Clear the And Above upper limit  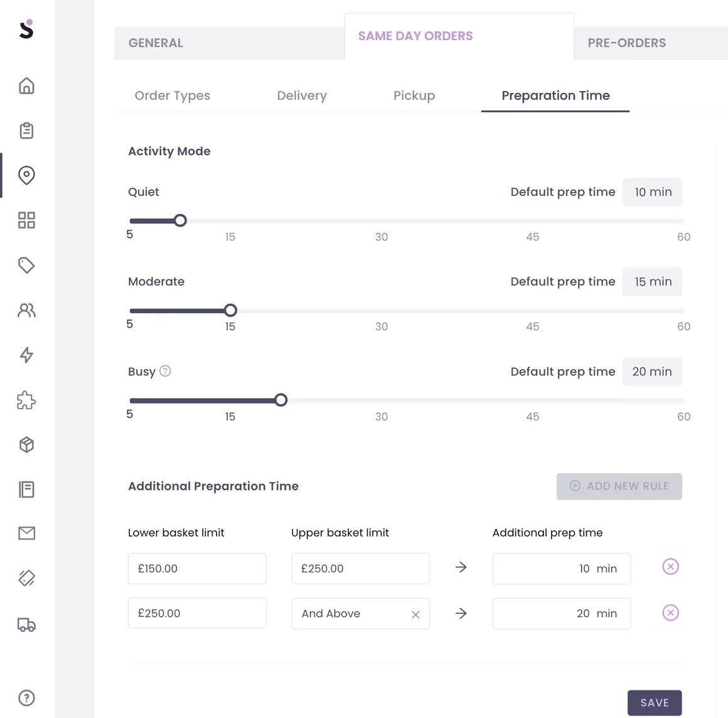(x=415, y=614)
